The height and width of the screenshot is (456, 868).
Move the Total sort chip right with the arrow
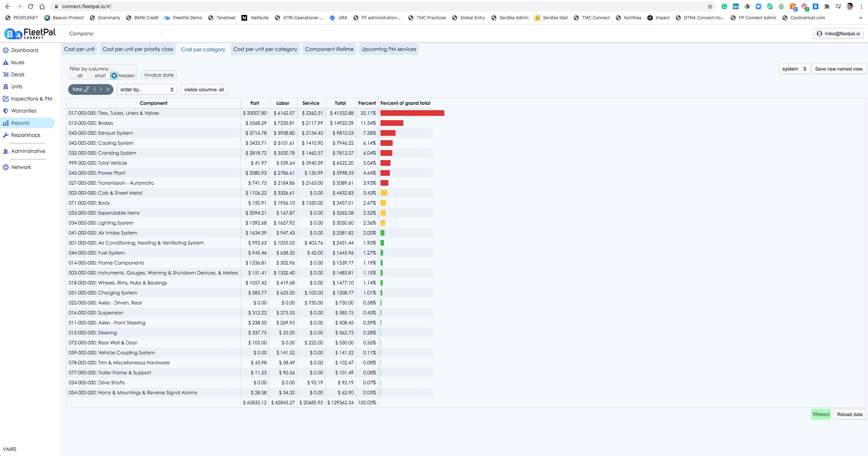101,89
